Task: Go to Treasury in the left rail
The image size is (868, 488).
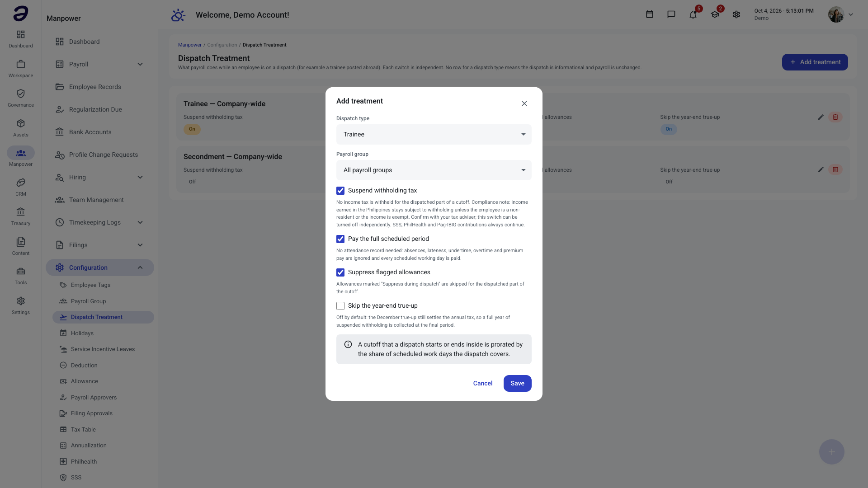Action: point(21,216)
